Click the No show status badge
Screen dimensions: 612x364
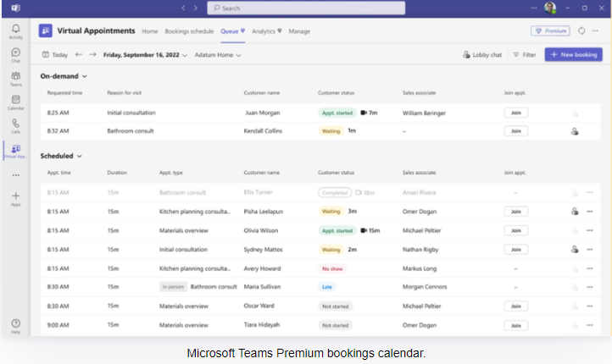pos(332,268)
